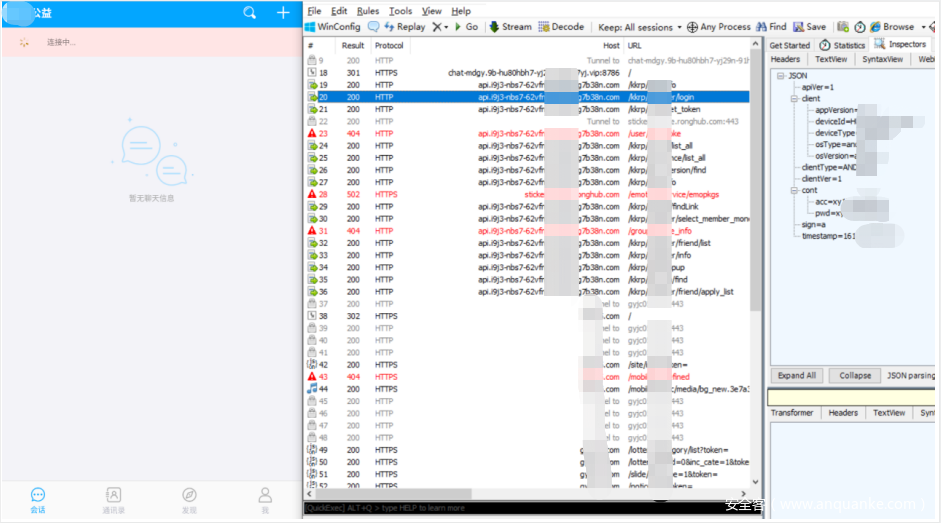This screenshot has width=941, height=523.
Task: Tap the plus icon in chat header
Action: tap(283, 13)
